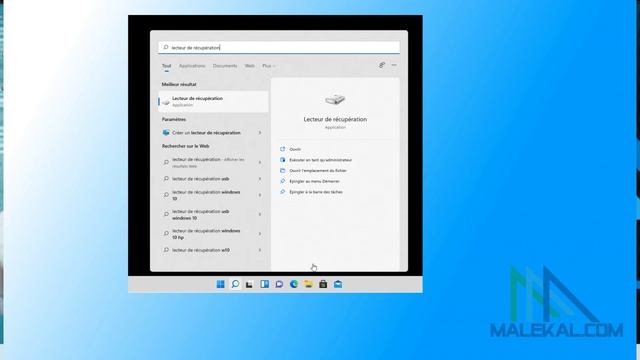Select web suggestion 'lecteur de récupération windows 10'
This screenshot has width=640, height=360.
[206, 195]
